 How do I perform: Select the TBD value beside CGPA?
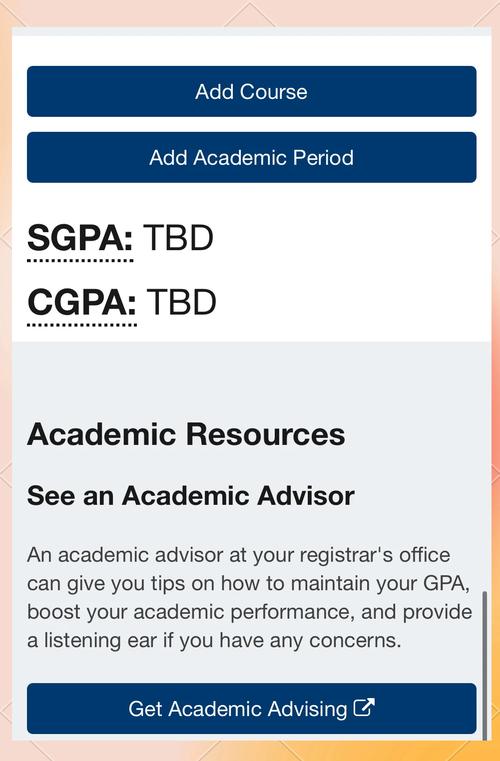tap(181, 302)
